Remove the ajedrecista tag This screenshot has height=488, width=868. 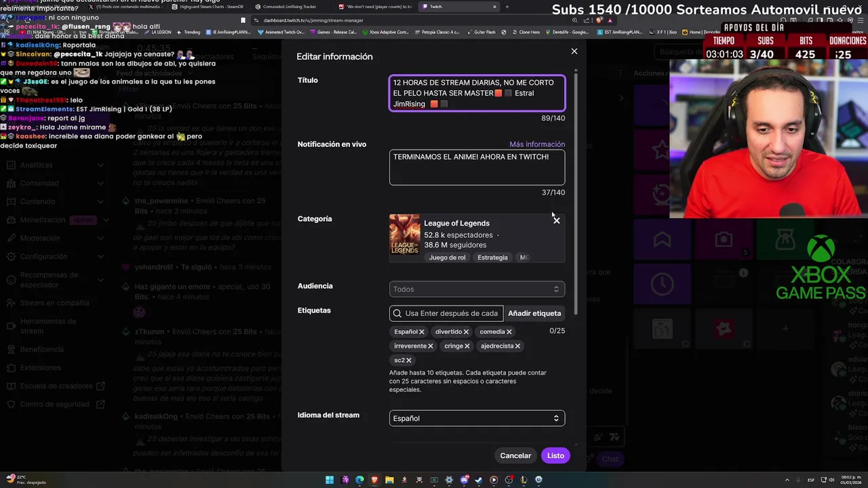(x=517, y=346)
